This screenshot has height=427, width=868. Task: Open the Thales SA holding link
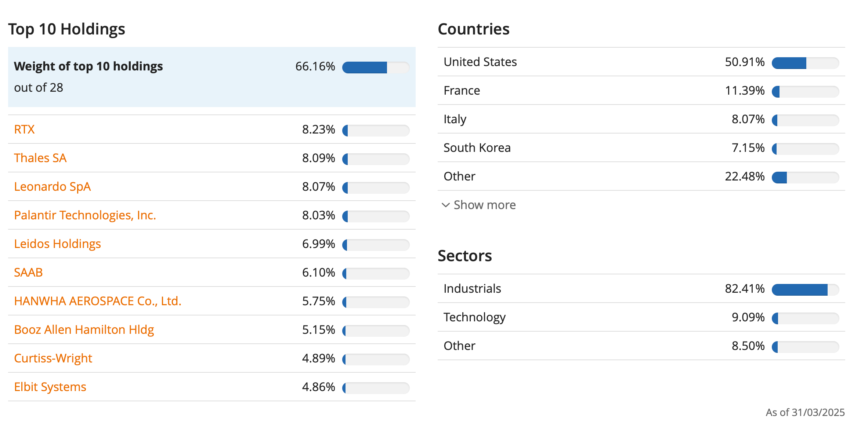point(40,158)
